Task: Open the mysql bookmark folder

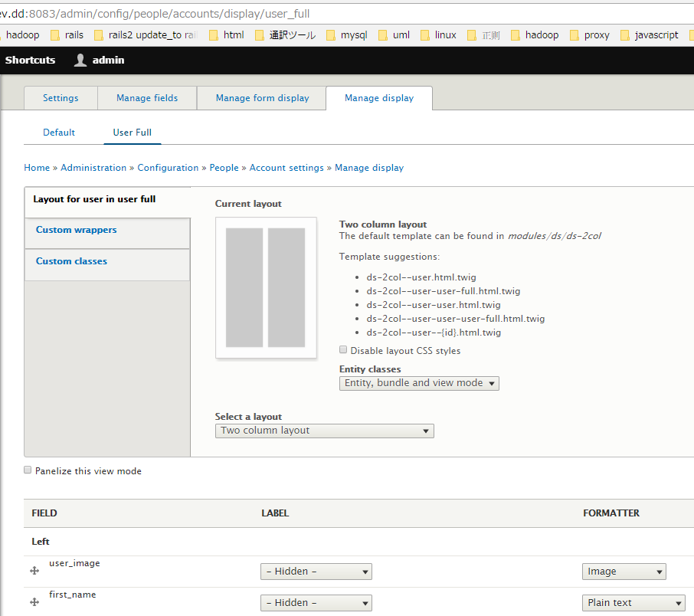Action: [x=346, y=35]
